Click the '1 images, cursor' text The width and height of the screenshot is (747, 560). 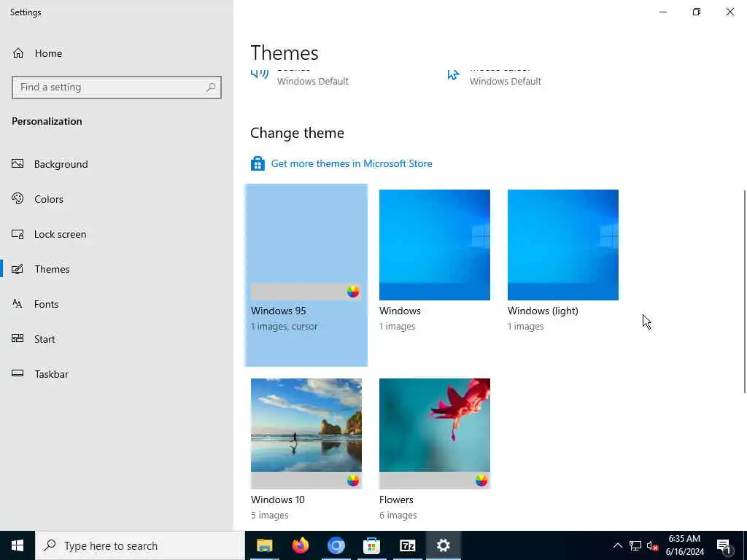[x=285, y=327]
